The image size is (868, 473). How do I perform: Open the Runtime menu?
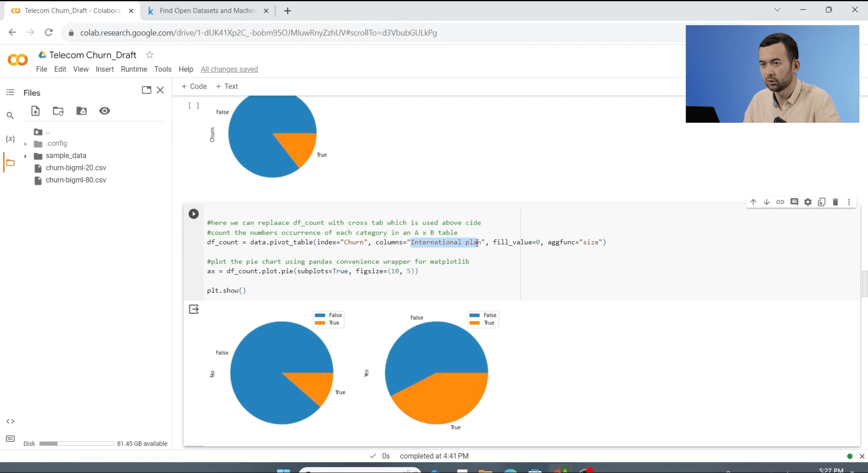[134, 69]
